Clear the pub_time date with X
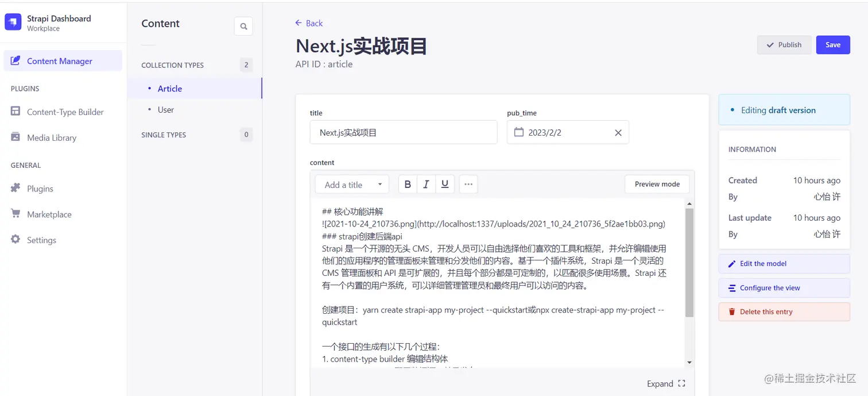Image resolution: width=868 pixels, height=396 pixels. 618,133
